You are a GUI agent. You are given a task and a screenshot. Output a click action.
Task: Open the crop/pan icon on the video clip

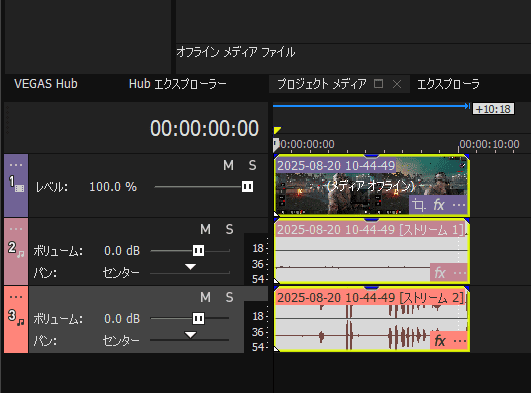click(x=419, y=205)
